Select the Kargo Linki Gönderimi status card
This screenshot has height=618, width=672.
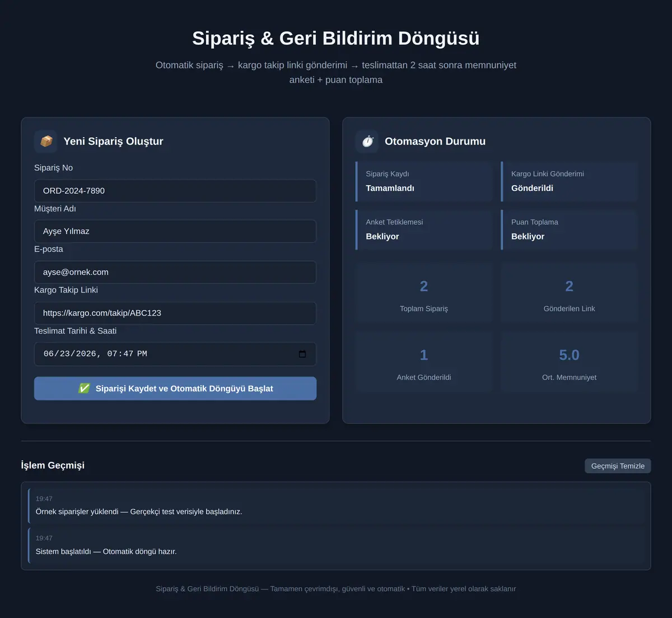click(x=570, y=181)
